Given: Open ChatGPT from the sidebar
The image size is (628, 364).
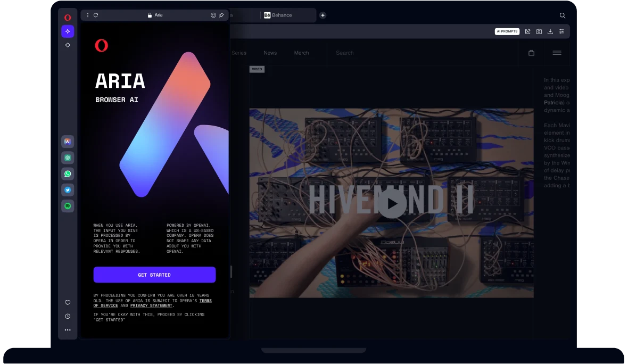Looking at the screenshot, I should pos(68,158).
